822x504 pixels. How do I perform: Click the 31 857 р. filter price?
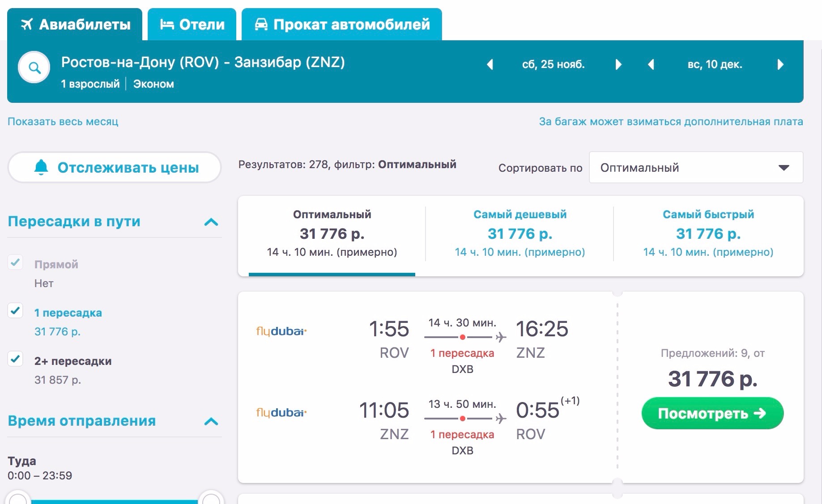pos(58,380)
